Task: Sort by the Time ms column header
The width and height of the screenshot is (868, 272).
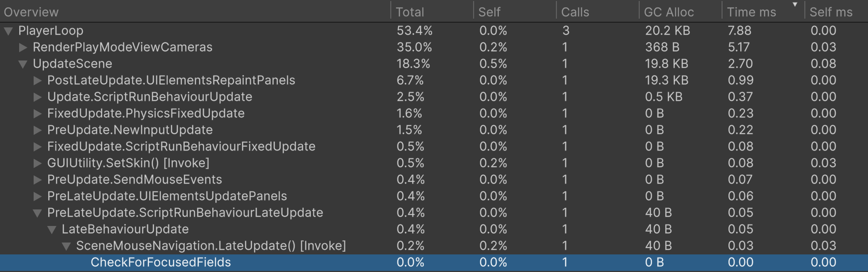Action: [752, 12]
